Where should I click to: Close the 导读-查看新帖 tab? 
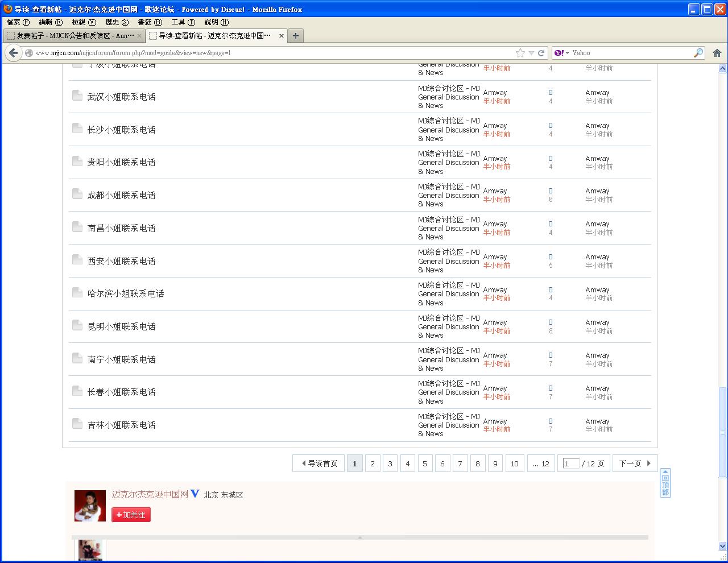coord(281,36)
